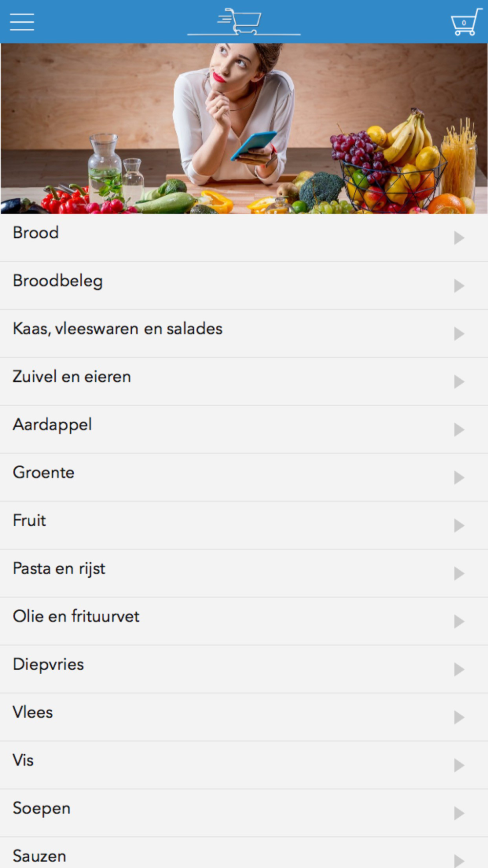Expand Zuivel en eieren arrow
The image size is (488, 868).
[x=459, y=381]
